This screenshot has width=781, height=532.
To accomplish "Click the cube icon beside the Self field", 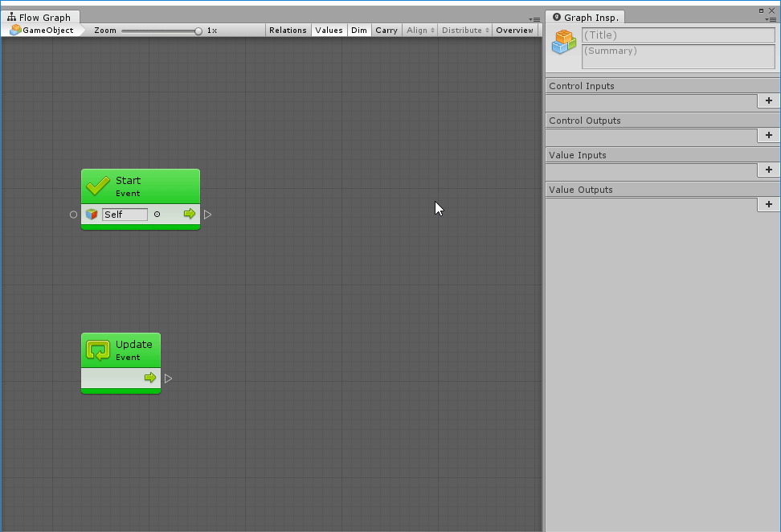I will pyautogui.click(x=92, y=215).
